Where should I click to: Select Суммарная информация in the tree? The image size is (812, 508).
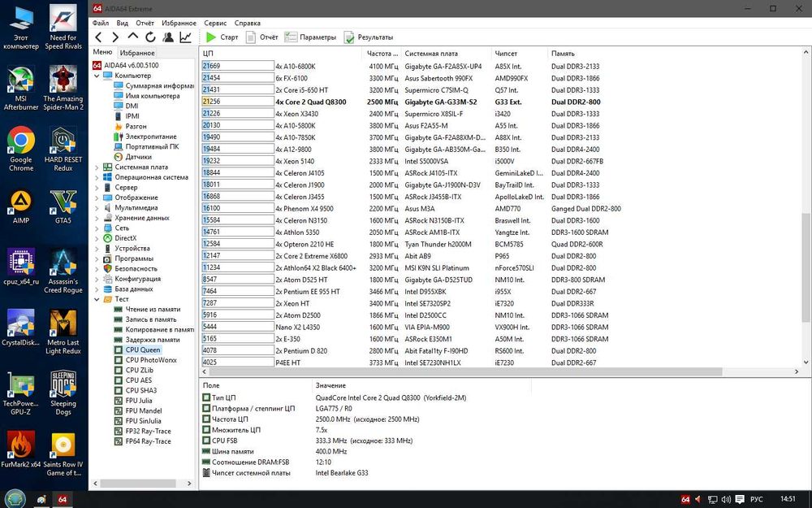point(153,85)
